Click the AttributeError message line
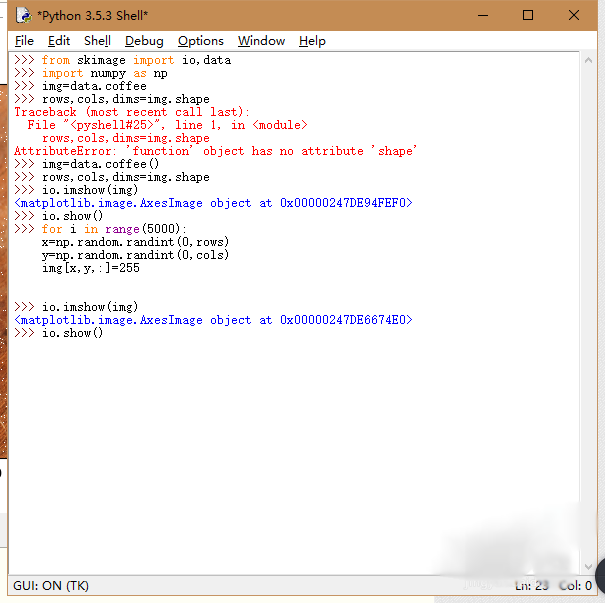 tap(215, 151)
